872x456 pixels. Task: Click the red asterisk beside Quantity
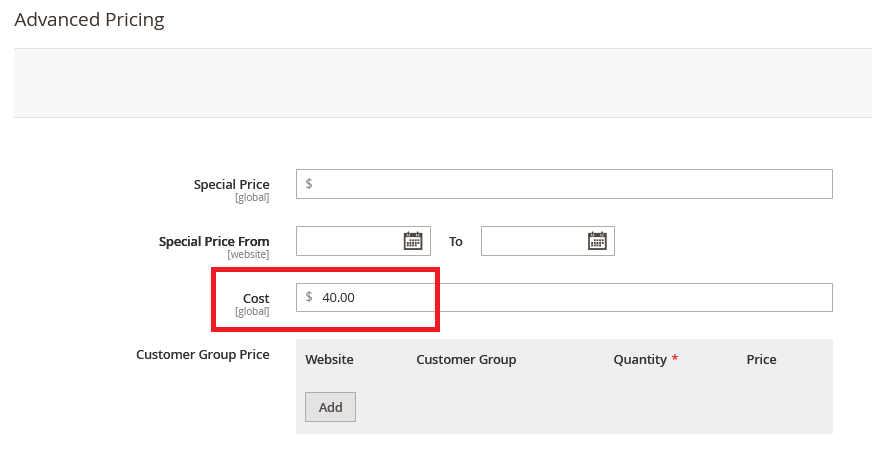[675, 359]
